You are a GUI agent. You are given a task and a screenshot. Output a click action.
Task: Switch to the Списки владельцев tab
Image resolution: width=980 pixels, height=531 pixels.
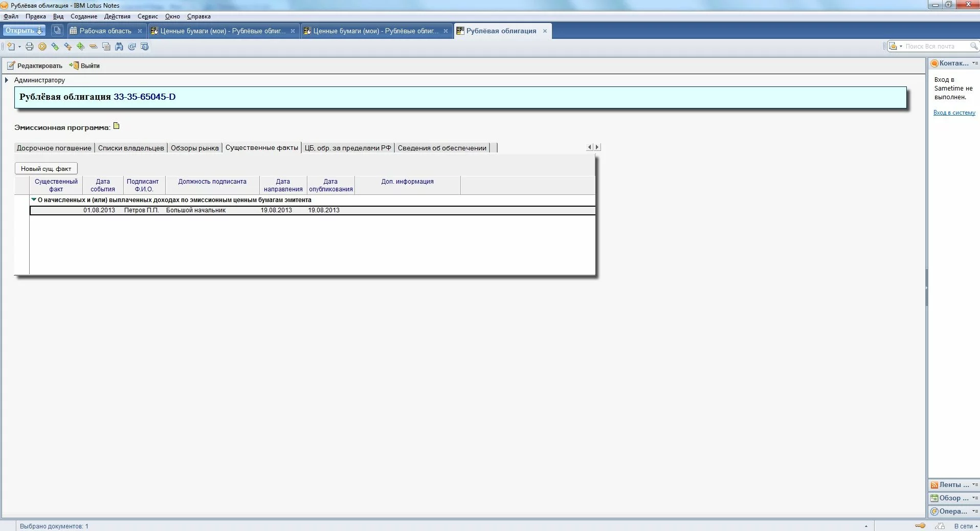131,148
